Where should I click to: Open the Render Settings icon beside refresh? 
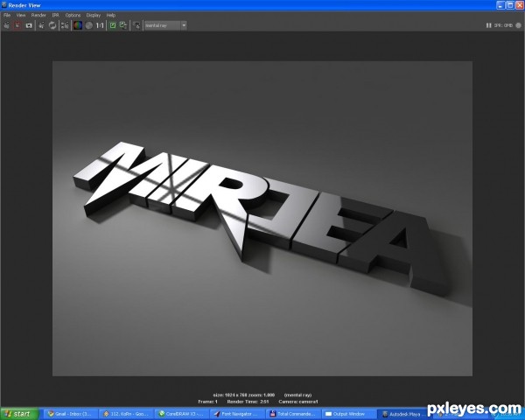pyautogui.click(x=65, y=25)
